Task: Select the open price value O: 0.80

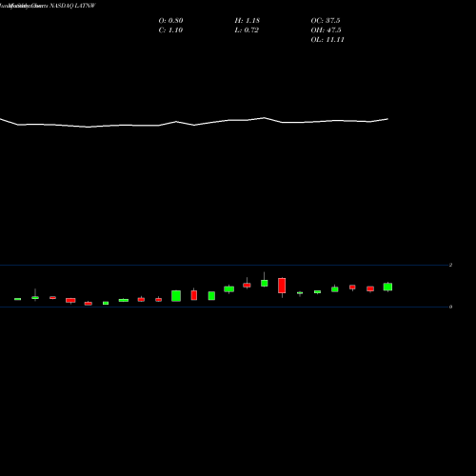Action: click(x=170, y=21)
